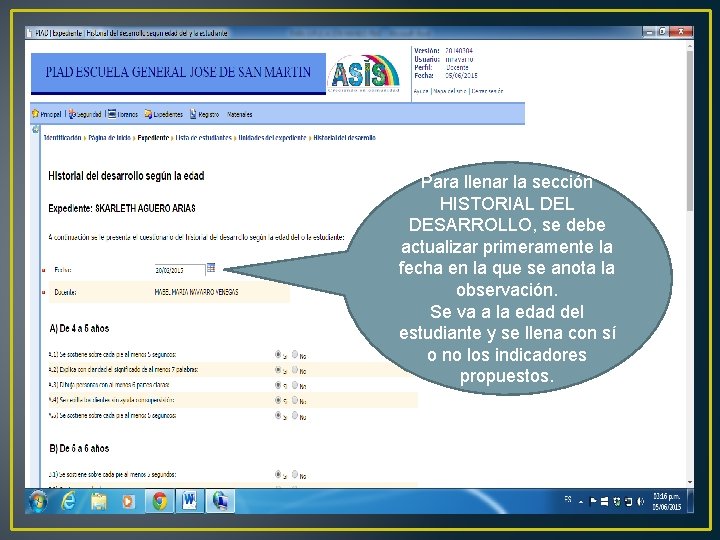Screen dimensions: 720x540
Task: Click the network connection icon in the tray
Action: pos(629,502)
